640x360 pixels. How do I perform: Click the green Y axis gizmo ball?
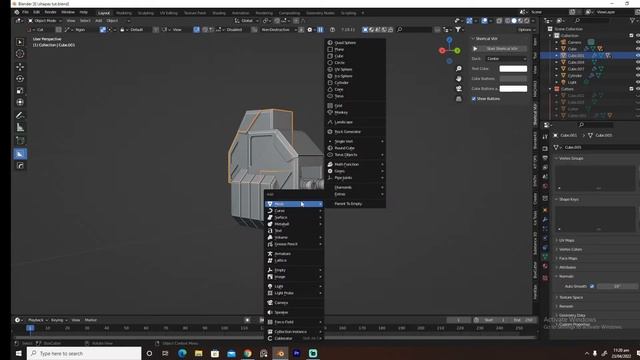click(458, 51)
